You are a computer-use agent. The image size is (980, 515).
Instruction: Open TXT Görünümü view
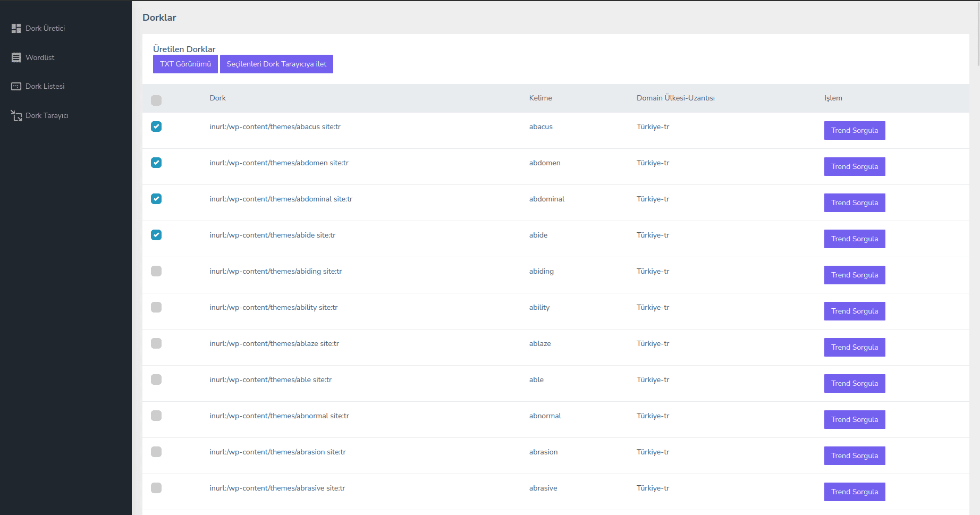pyautogui.click(x=185, y=64)
